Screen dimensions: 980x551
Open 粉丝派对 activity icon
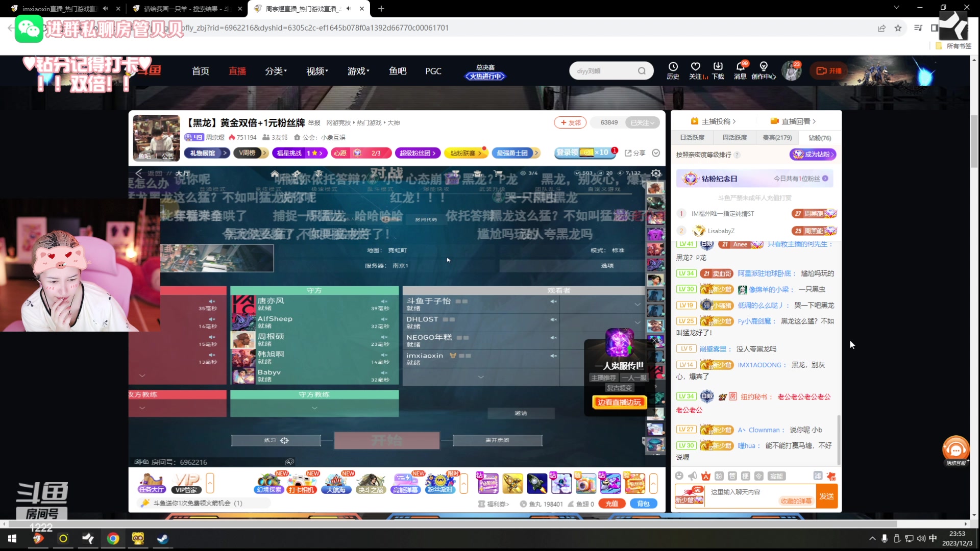point(440,483)
